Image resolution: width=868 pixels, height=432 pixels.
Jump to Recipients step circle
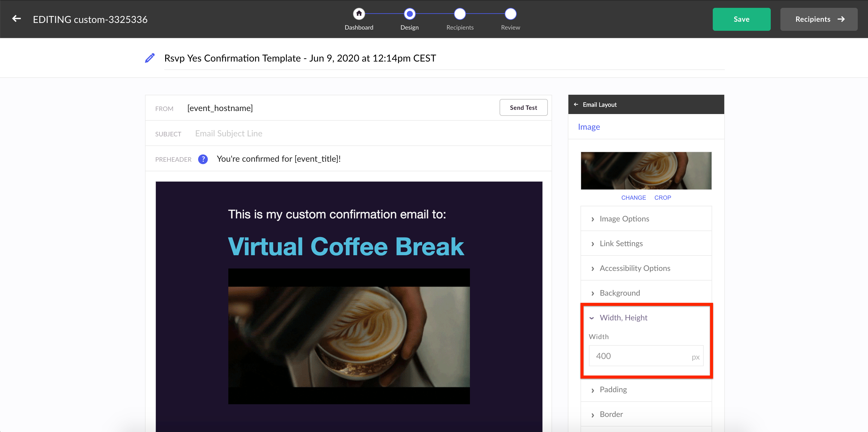460,14
